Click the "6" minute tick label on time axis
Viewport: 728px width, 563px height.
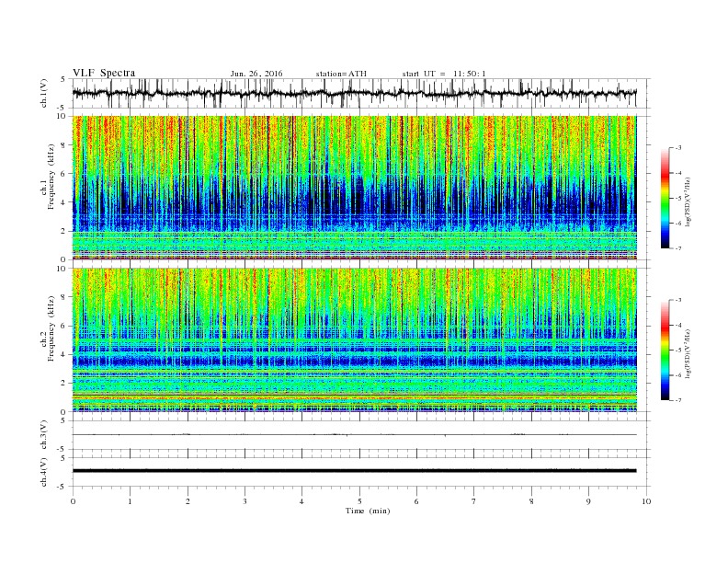416,501
